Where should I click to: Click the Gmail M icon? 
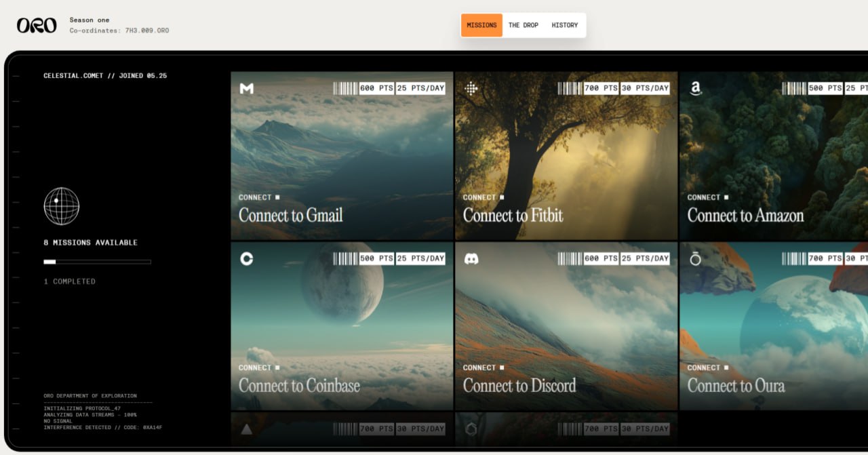click(247, 89)
